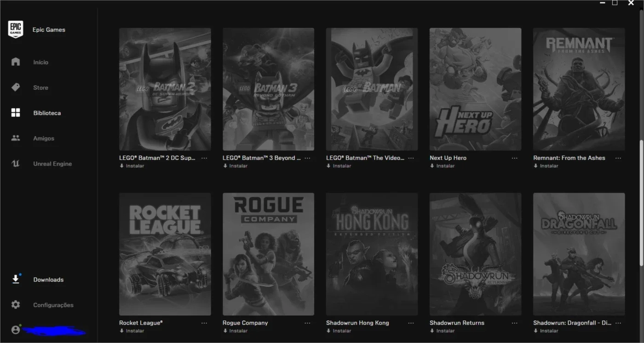Select the Rogue Company cover art
This screenshot has width=644, height=343.
point(269,254)
